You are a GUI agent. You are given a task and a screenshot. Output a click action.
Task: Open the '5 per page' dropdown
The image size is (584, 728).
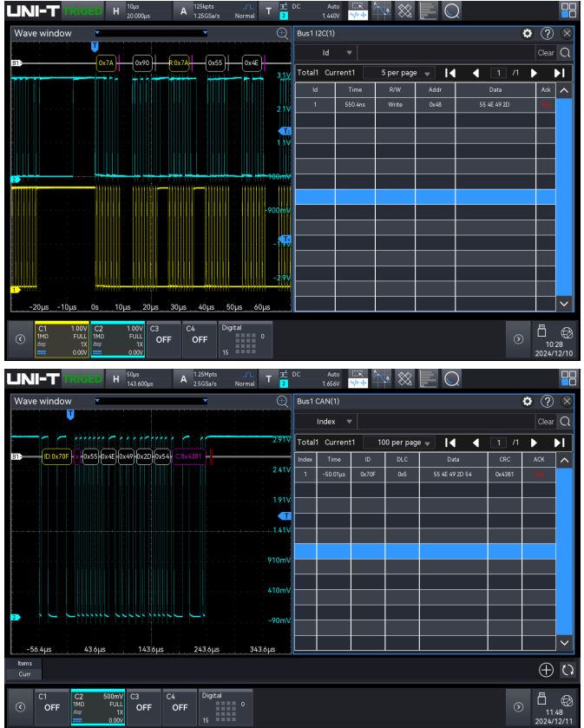397,73
